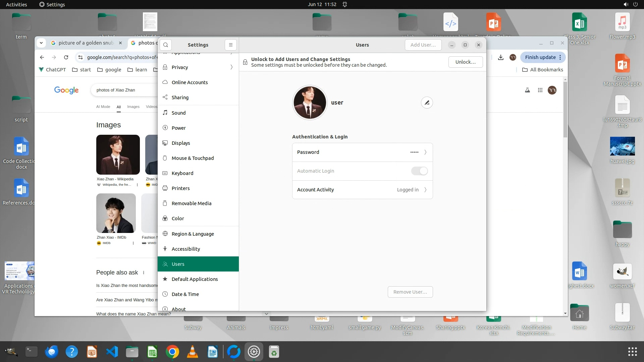Open VLC media player from dock
This screenshot has width=644, height=362.
(193, 352)
